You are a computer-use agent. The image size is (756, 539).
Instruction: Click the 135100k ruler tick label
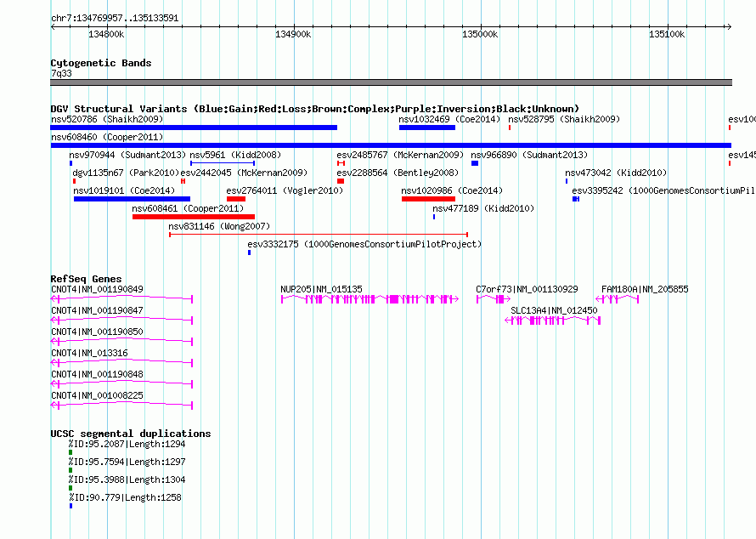click(x=667, y=34)
